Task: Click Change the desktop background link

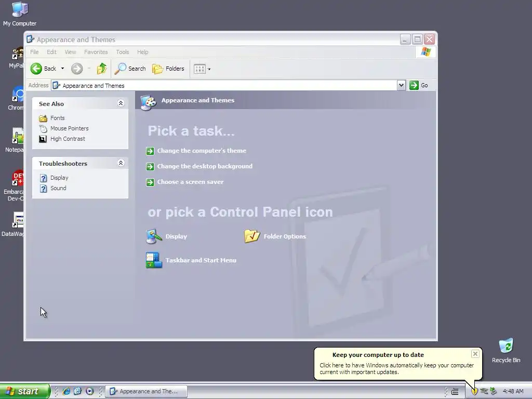Action: coord(205,166)
